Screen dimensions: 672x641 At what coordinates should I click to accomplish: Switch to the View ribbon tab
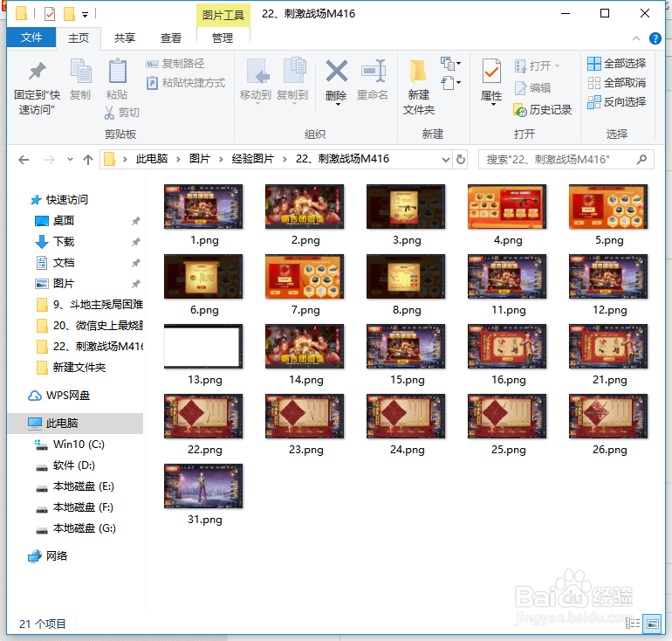pyautogui.click(x=171, y=38)
